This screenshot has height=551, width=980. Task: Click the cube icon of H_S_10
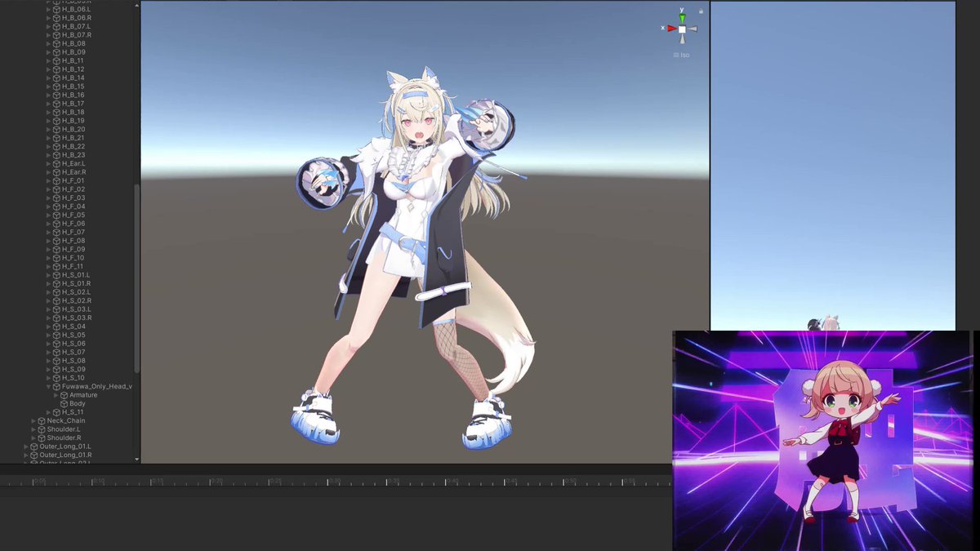tap(56, 378)
